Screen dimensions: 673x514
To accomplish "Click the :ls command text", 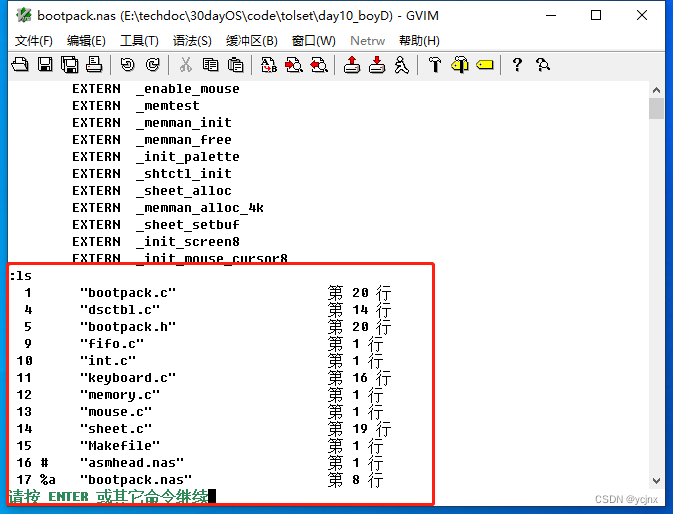I will (20, 276).
